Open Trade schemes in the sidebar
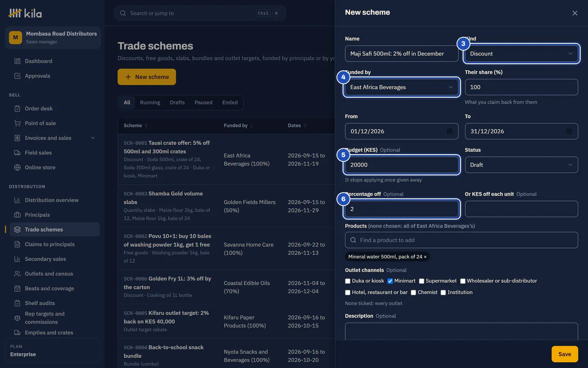Viewport: 588px width, 368px height. tap(55, 229)
